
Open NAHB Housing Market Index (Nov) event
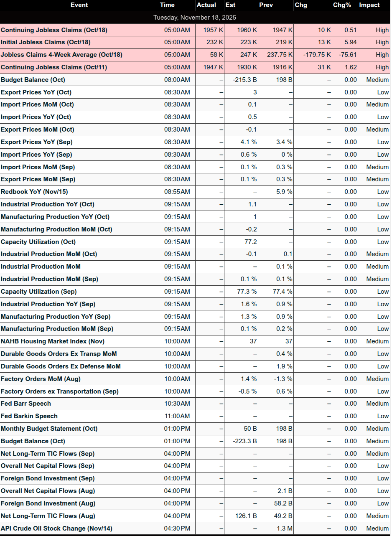click(x=53, y=341)
